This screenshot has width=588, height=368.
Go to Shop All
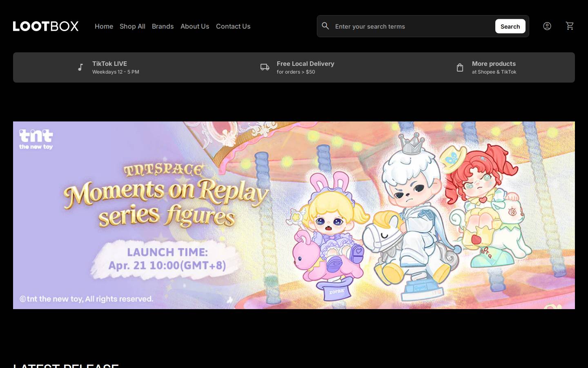pyautogui.click(x=132, y=26)
